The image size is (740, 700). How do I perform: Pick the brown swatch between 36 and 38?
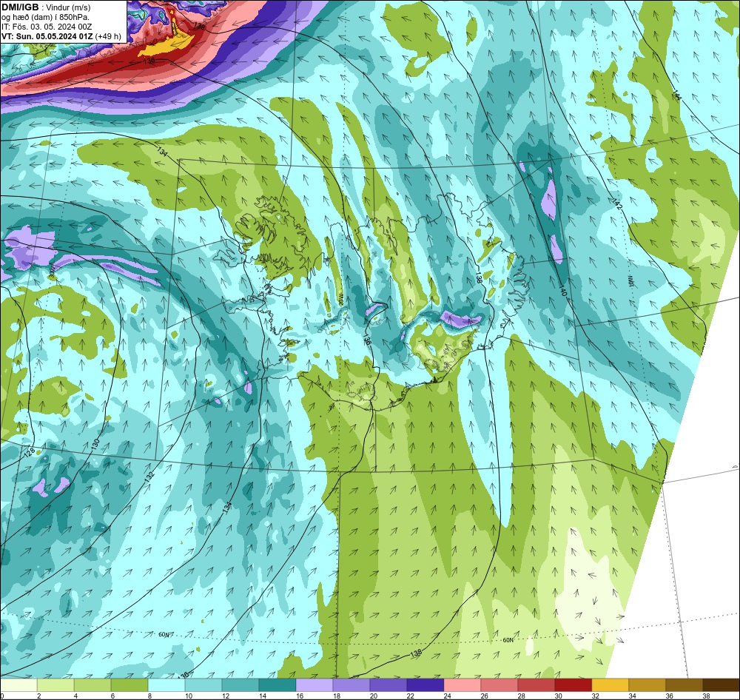[x=684, y=685]
